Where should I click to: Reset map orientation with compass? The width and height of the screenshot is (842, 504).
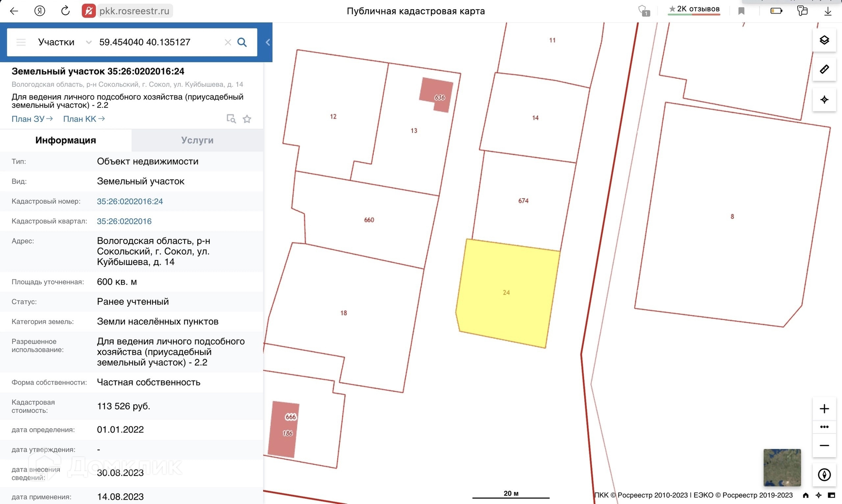click(x=824, y=475)
